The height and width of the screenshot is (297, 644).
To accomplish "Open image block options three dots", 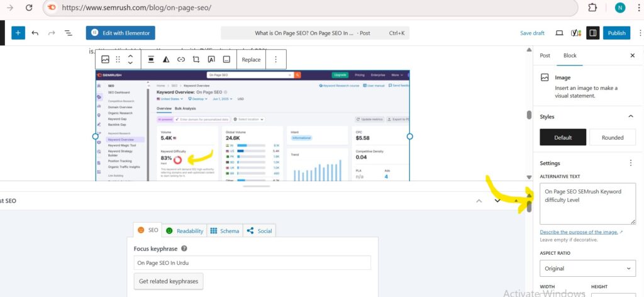I will (x=275, y=60).
